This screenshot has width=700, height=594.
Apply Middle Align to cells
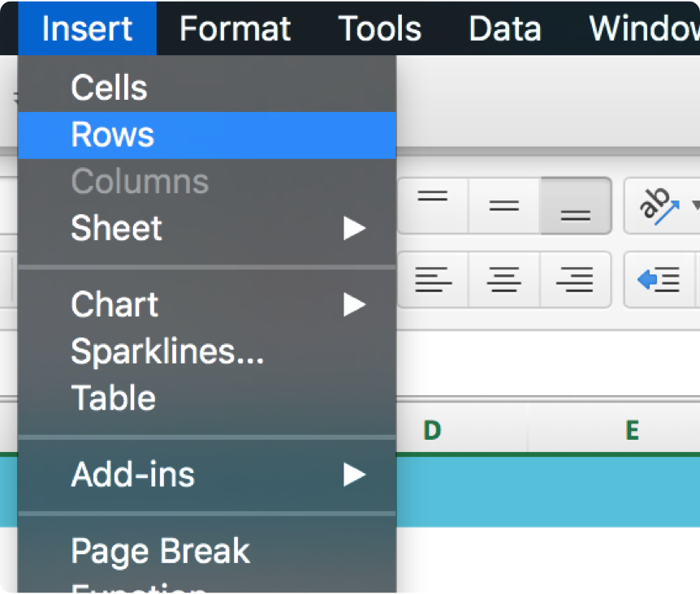[x=503, y=206]
